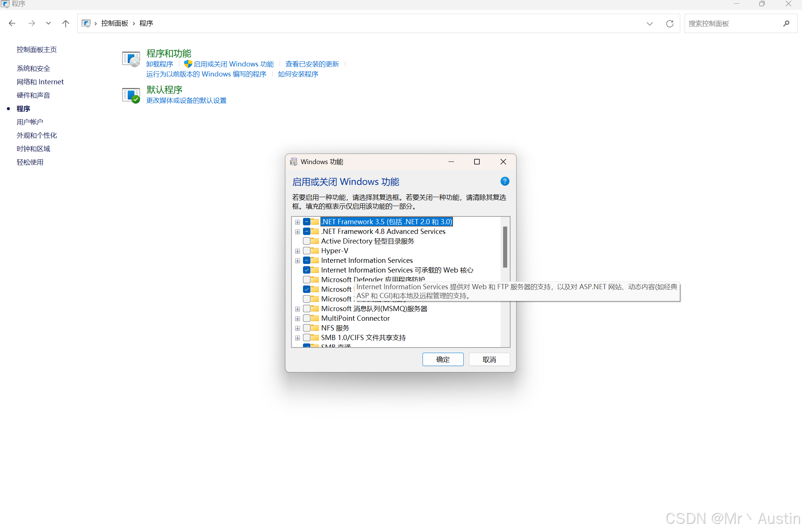This screenshot has height=532, width=802.
Task: Enable the Hyper-V checkbox
Action: (307, 251)
